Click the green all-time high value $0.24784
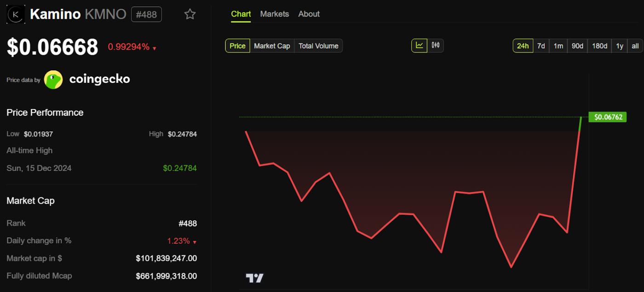This screenshot has width=644, height=292. click(180, 168)
